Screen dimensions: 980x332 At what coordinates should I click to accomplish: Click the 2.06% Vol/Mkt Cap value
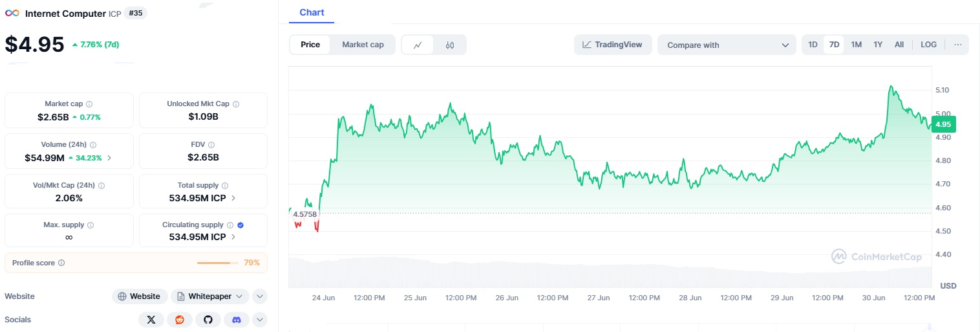(69, 198)
